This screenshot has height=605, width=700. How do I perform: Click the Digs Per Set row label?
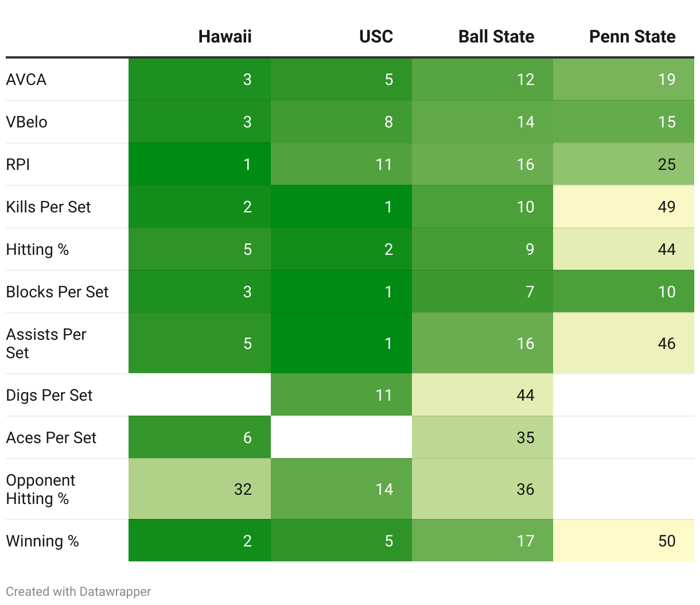[x=49, y=395]
